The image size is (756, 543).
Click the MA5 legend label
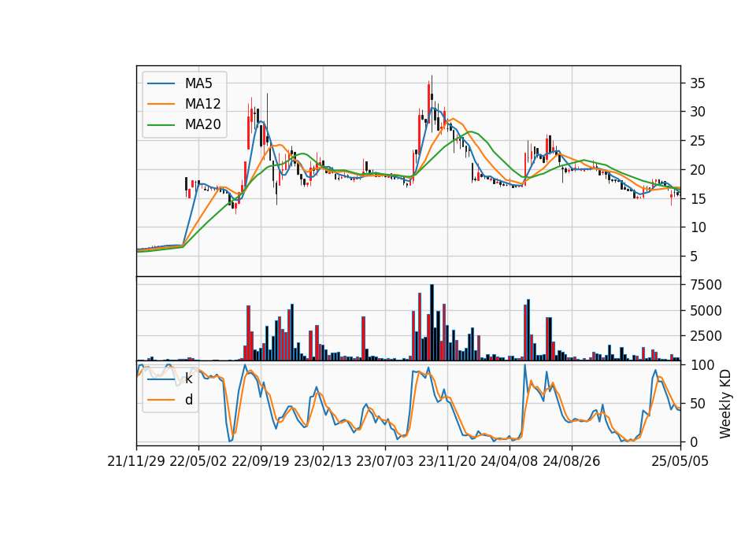pyautogui.click(x=198, y=83)
